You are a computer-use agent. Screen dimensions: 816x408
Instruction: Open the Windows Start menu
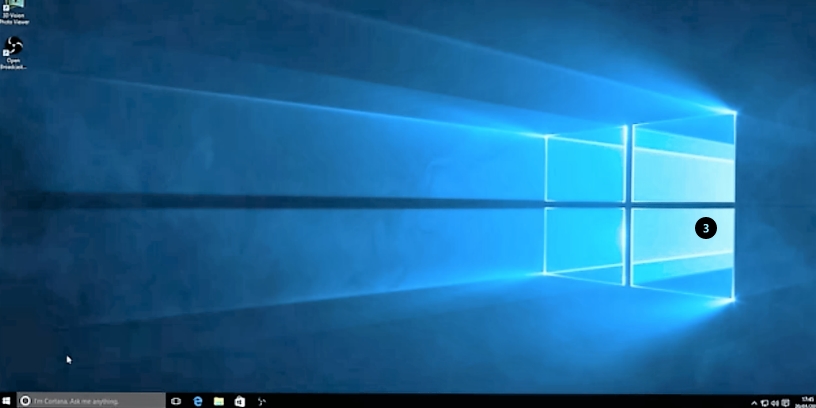pos(7,400)
